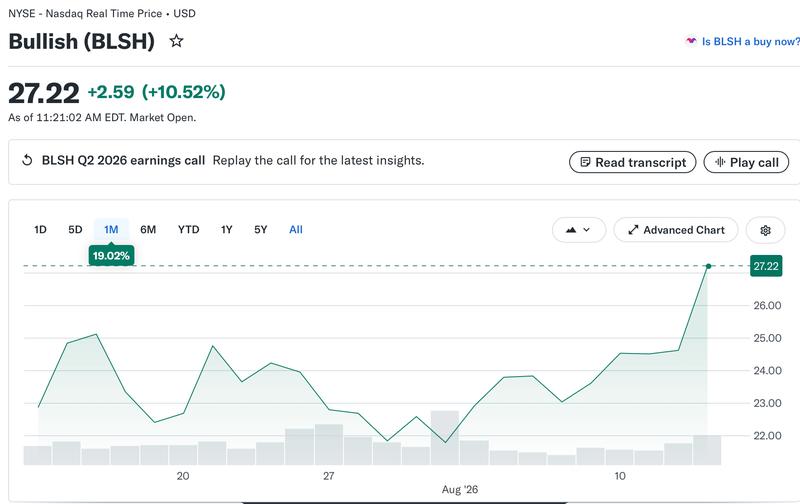This screenshot has width=800, height=504.
Task: Click the '+2.59' price change value
Action: pos(111,92)
